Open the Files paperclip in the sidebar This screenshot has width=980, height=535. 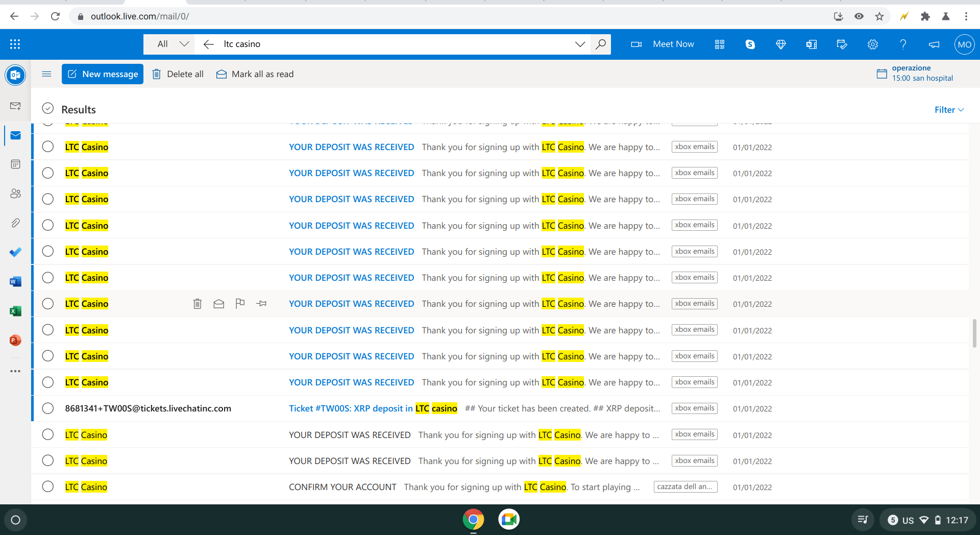pos(15,223)
